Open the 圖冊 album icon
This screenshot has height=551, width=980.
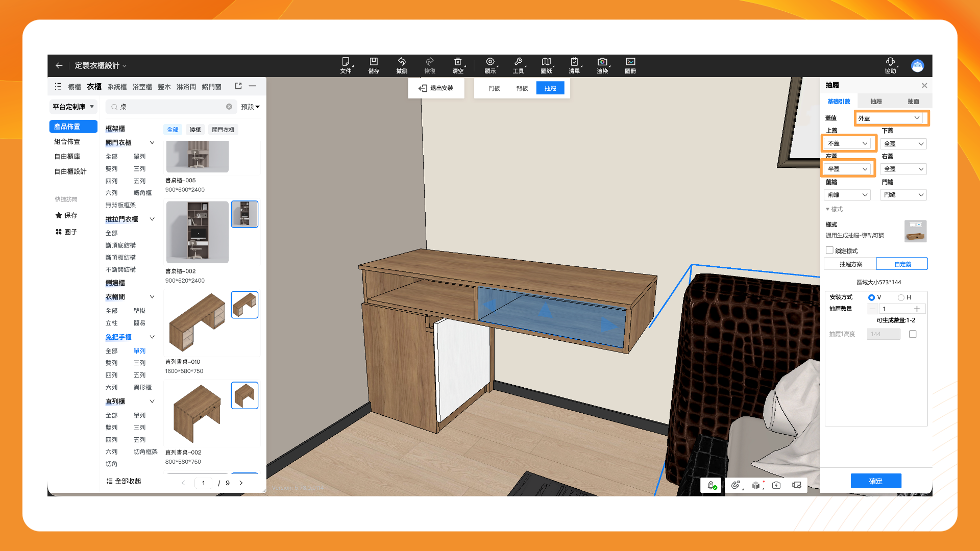point(630,62)
